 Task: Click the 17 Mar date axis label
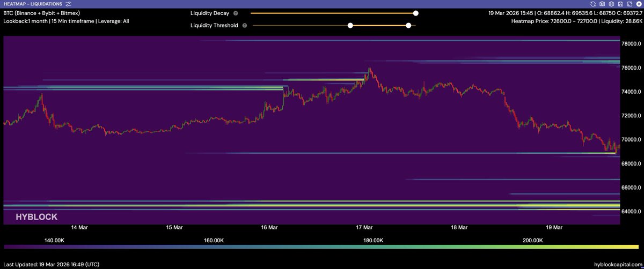[364, 228]
